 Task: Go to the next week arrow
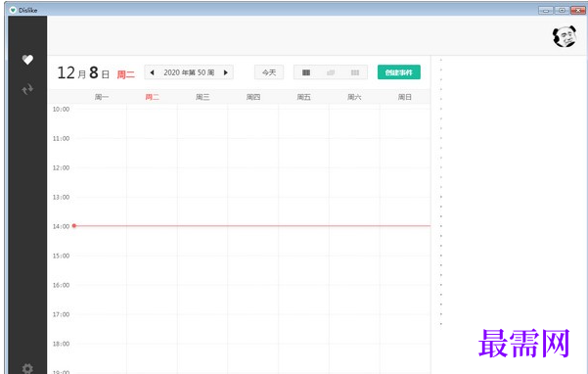coord(226,72)
